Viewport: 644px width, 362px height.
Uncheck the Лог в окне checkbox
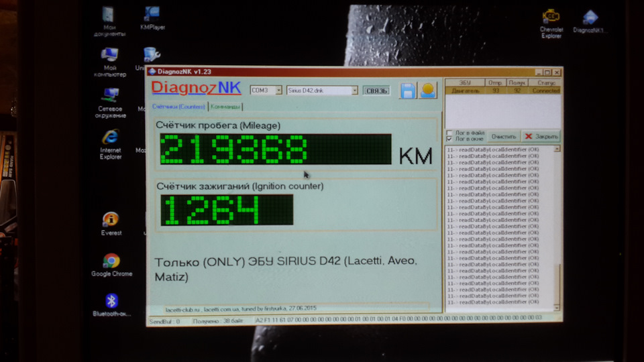[x=449, y=139]
